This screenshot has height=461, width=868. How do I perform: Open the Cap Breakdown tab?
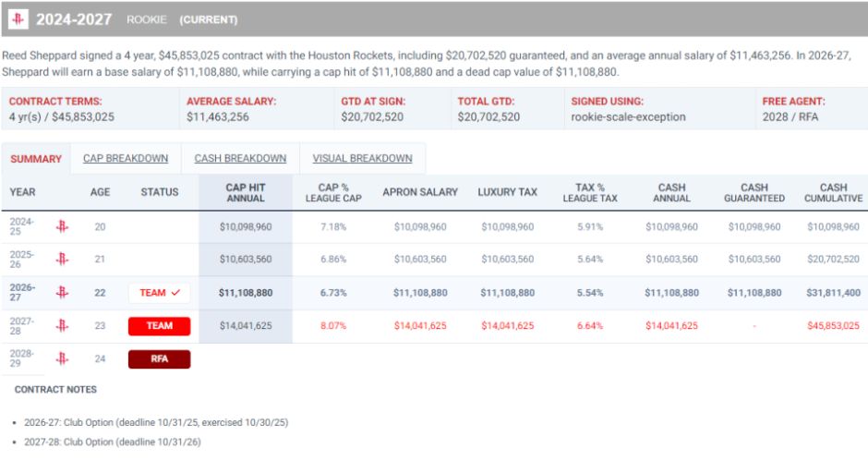pyautogui.click(x=126, y=159)
